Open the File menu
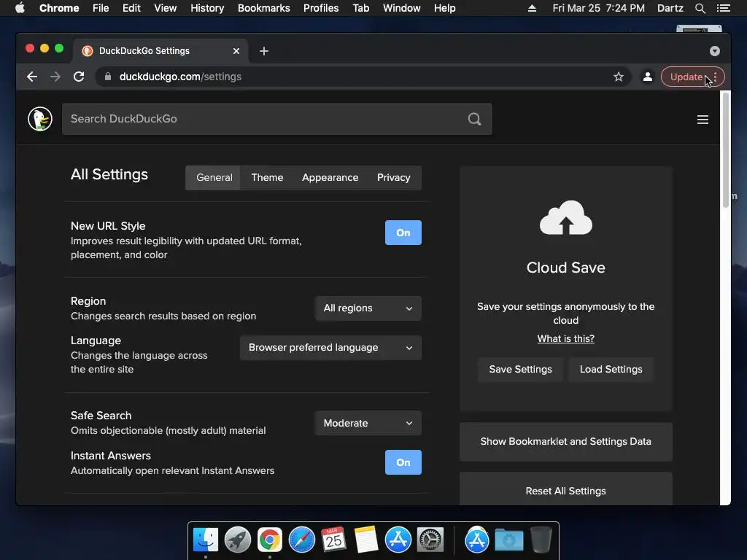 click(101, 8)
